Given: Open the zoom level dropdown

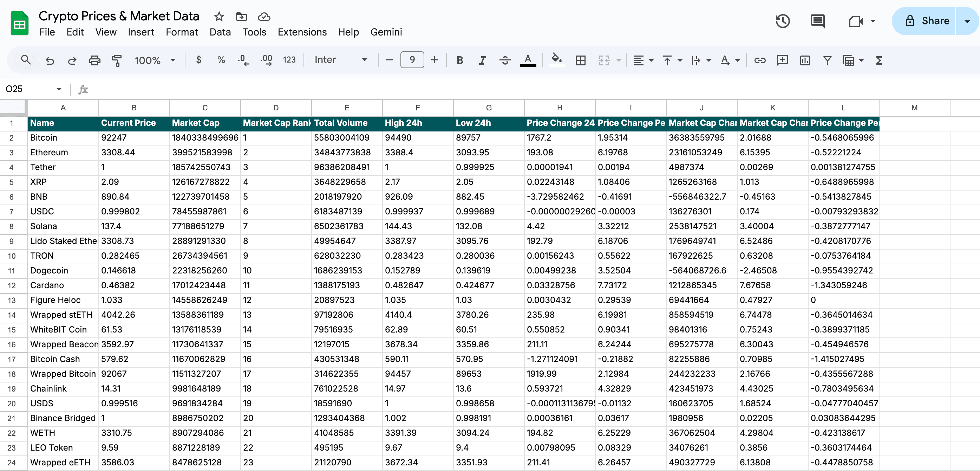Looking at the screenshot, I should click(155, 60).
